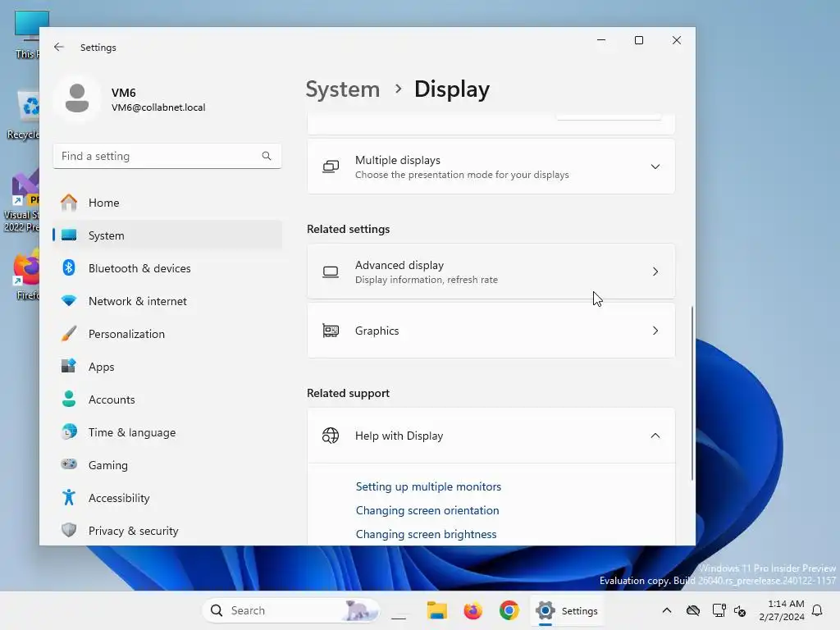Image resolution: width=840 pixels, height=630 pixels.
Task: Click the cloud sync icon in system tray
Action: pos(692,610)
